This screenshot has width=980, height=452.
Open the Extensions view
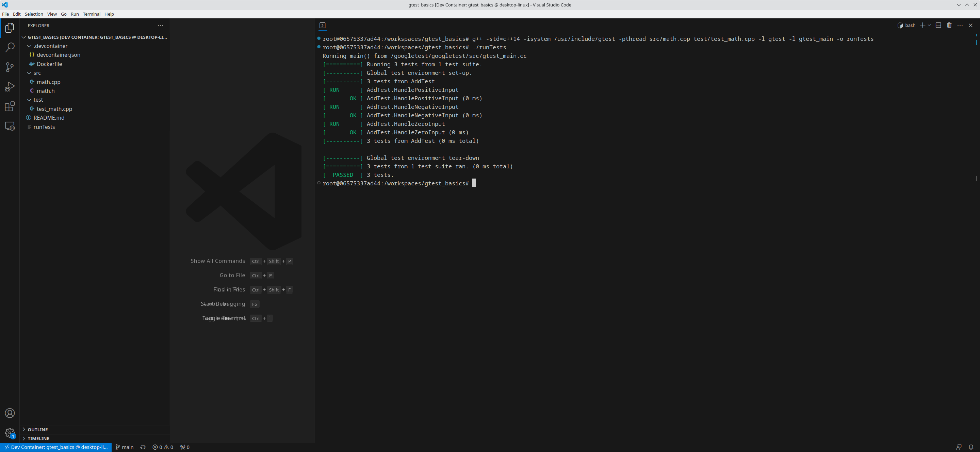click(10, 106)
